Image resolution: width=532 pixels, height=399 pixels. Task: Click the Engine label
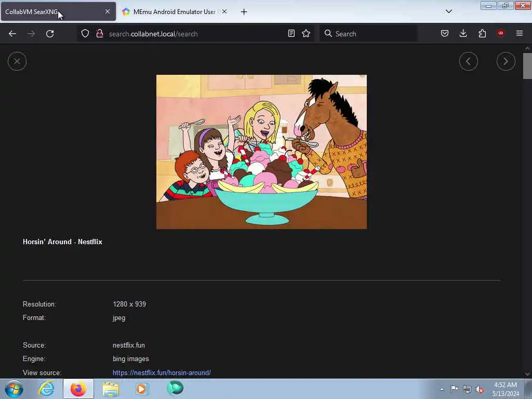pos(34,358)
